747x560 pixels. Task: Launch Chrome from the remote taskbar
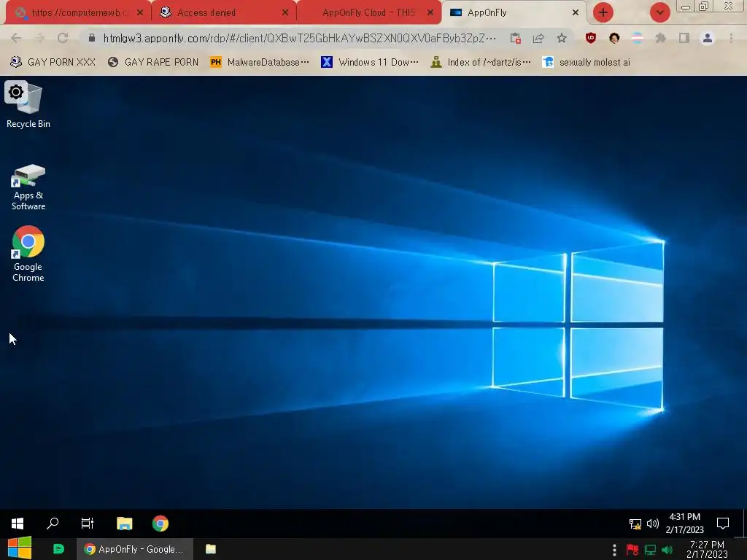160,524
